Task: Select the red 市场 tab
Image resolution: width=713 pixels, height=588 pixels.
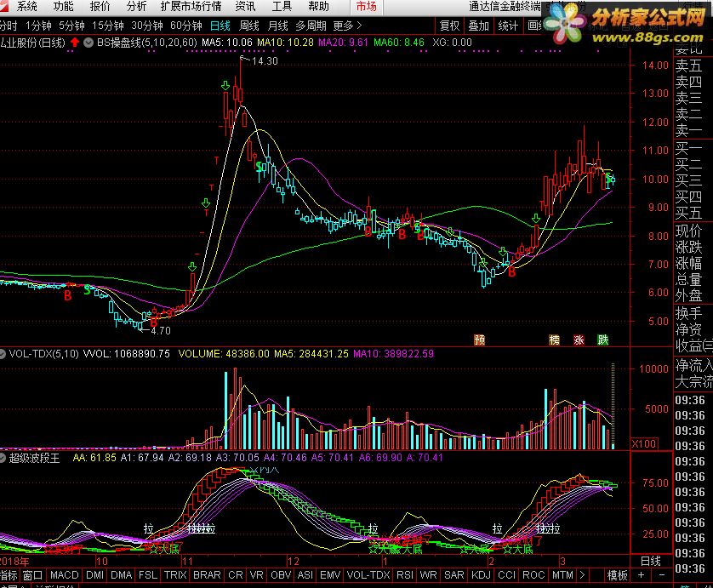Action: 367,6
